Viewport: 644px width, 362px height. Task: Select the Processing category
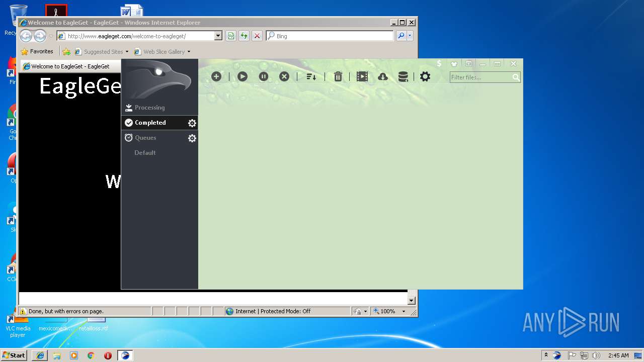coord(159,108)
